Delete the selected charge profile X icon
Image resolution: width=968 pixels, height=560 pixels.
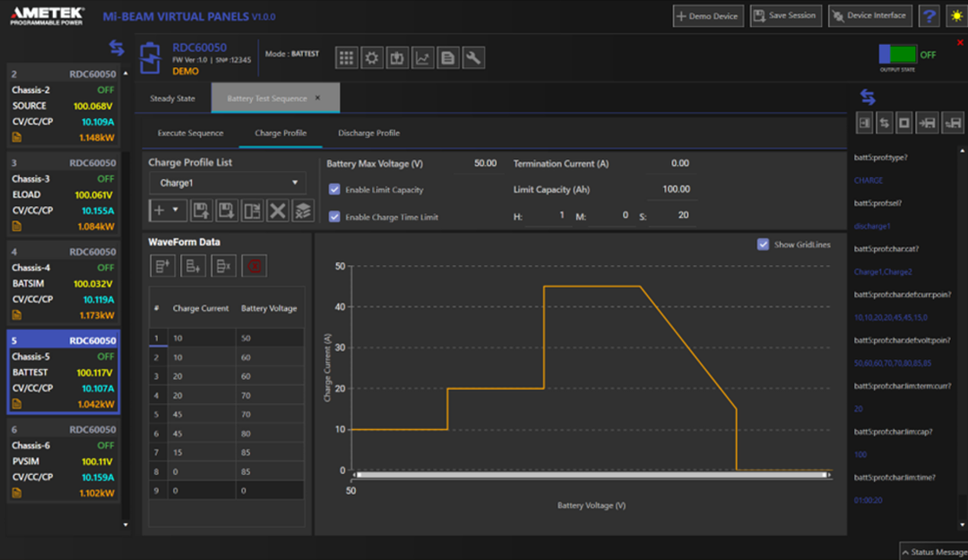277,211
